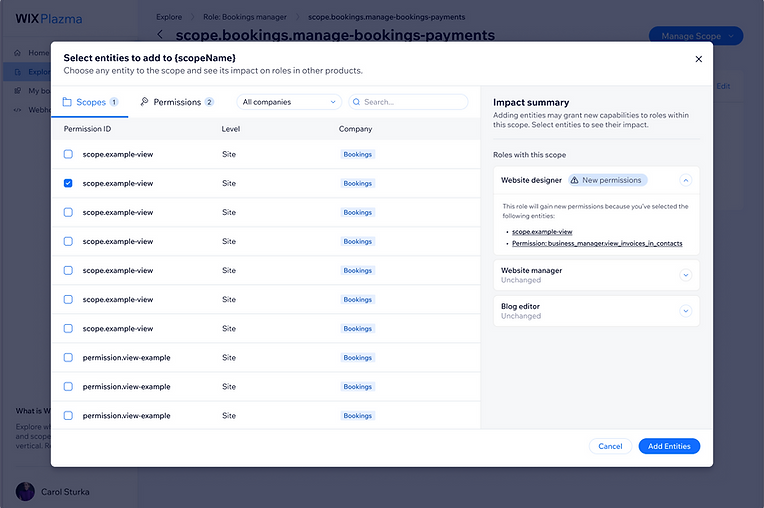
Task: Click Explore in the breadcrumb
Action: pos(169,17)
